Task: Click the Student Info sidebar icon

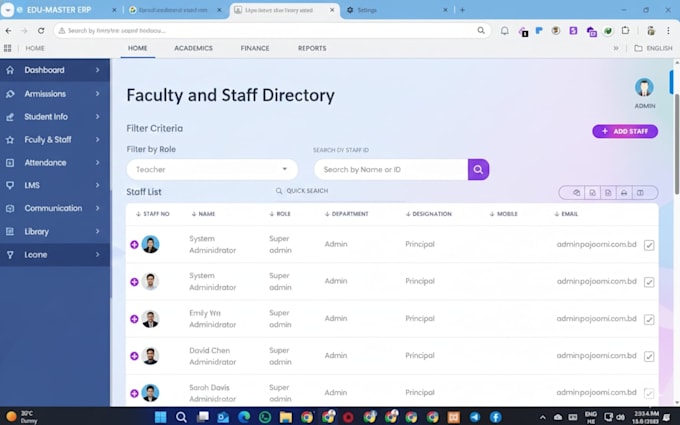Action: point(10,117)
